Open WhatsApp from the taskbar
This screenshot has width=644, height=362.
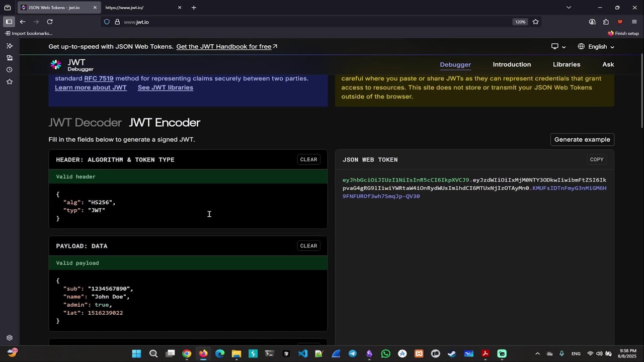386,353
